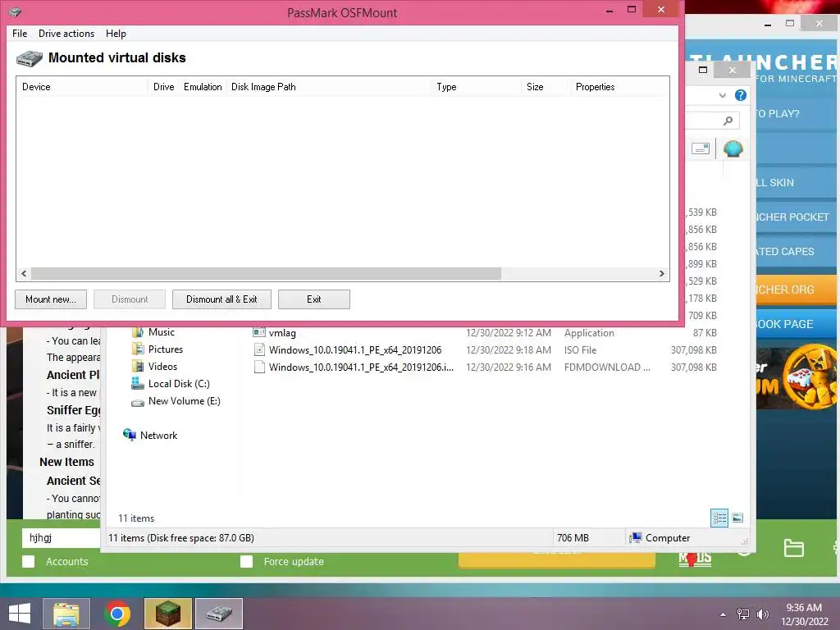This screenshot has height=630, width=840.
Task: Click the Explorer search magnifier icon
Action: (728, 121)
